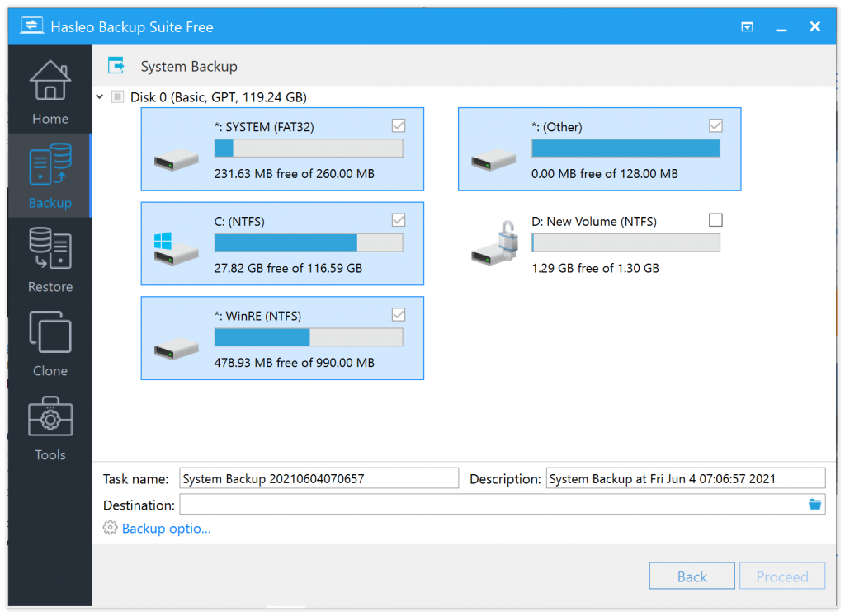Toggle the (Other) partition checkbox
Image resolution: width=845 pixels, height=616 pixels.
point(715,125)
